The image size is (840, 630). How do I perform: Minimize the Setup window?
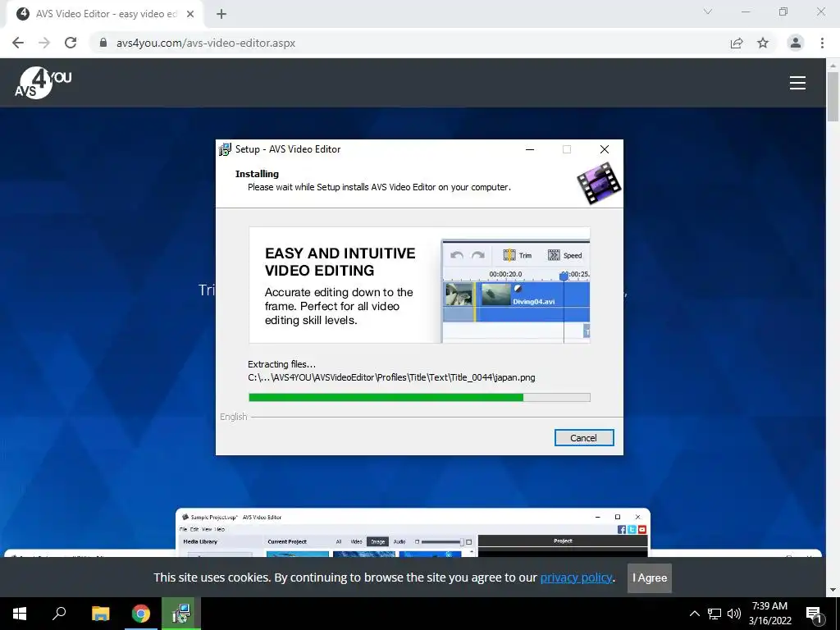[x=530, y=149]
